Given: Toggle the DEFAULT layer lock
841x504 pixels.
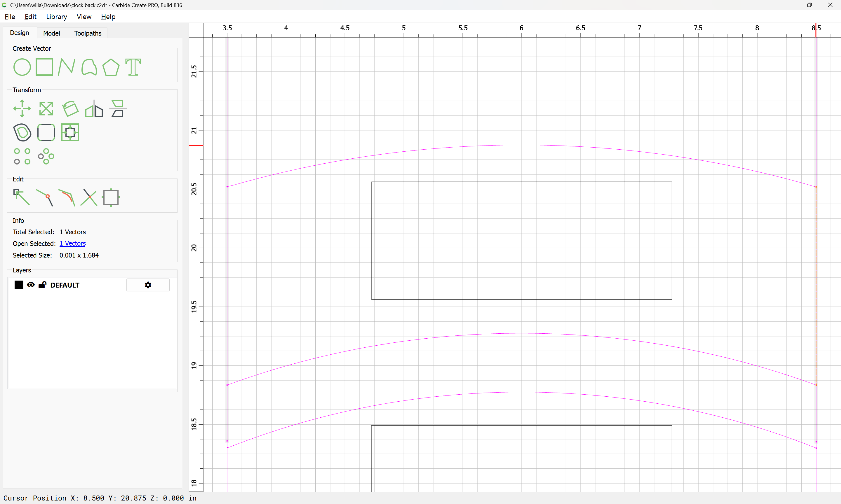Looking at the screenshot, I should click(x=42, y=285).
